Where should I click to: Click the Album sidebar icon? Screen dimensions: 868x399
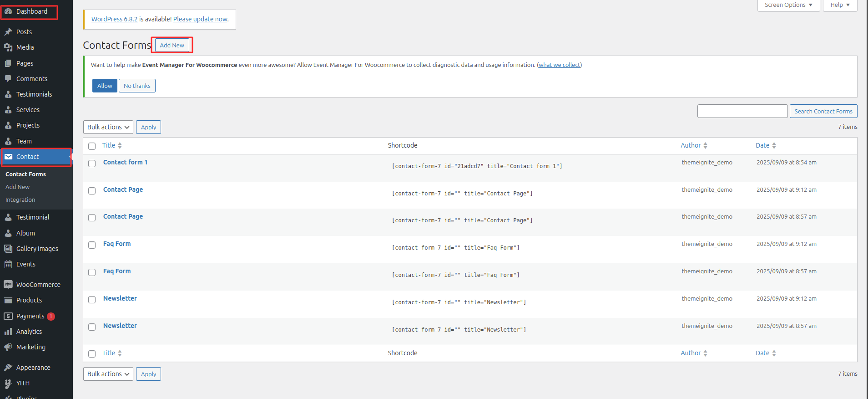(x=8, y=233)
